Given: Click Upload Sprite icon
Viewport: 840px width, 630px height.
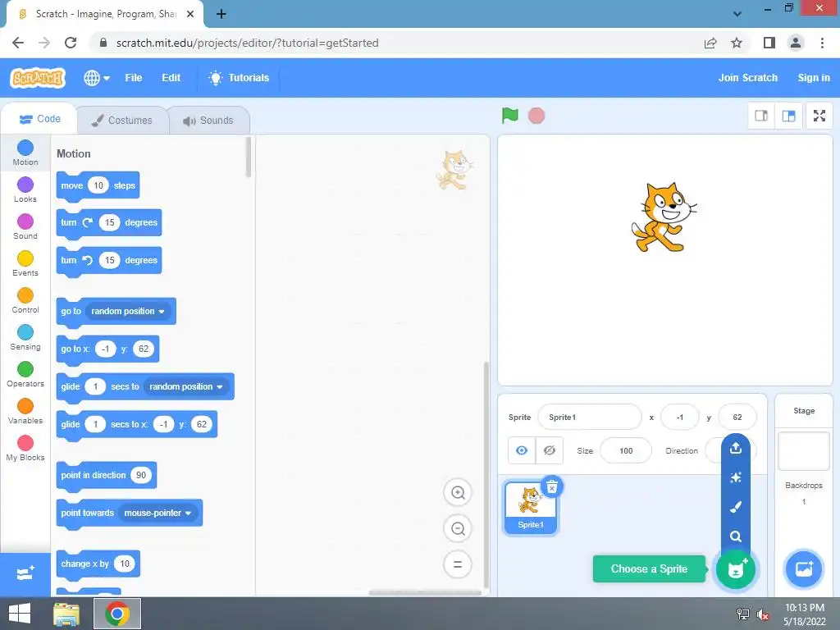Looking at the screenshot, I should (x=736, y=448).
